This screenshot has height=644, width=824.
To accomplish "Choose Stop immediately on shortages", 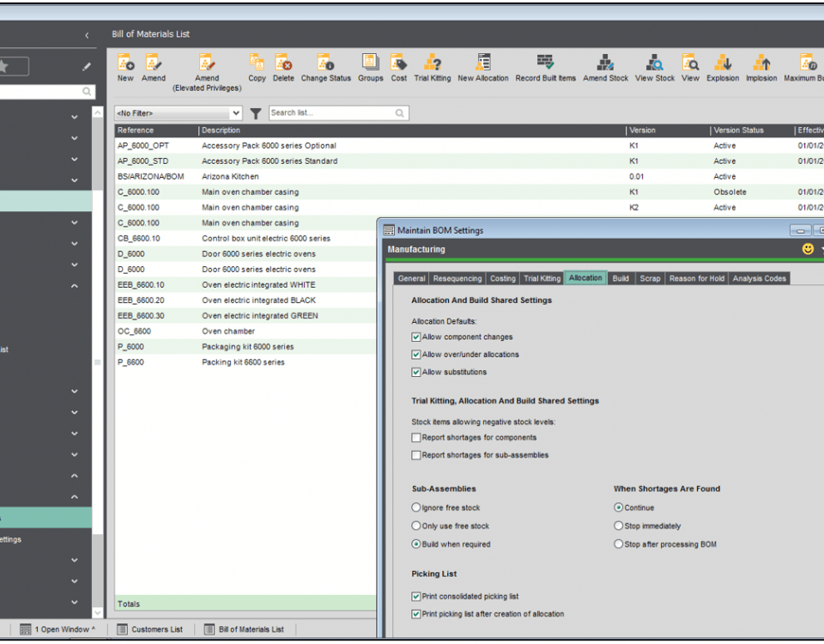I will coord(619,526).
